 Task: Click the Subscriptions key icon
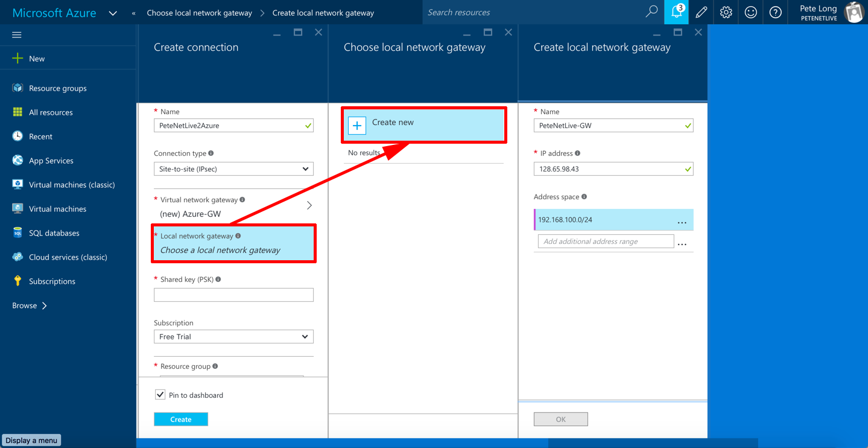click(17, 281)
